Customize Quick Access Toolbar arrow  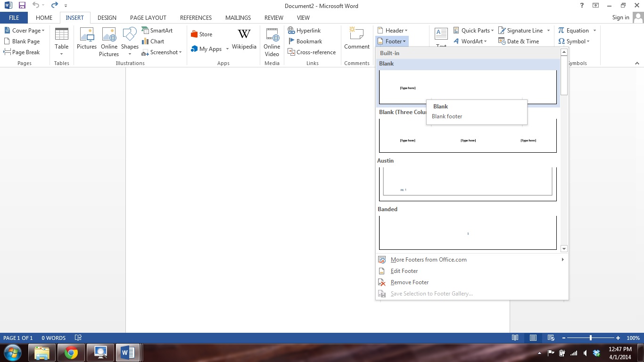click(x=66, y=6)
